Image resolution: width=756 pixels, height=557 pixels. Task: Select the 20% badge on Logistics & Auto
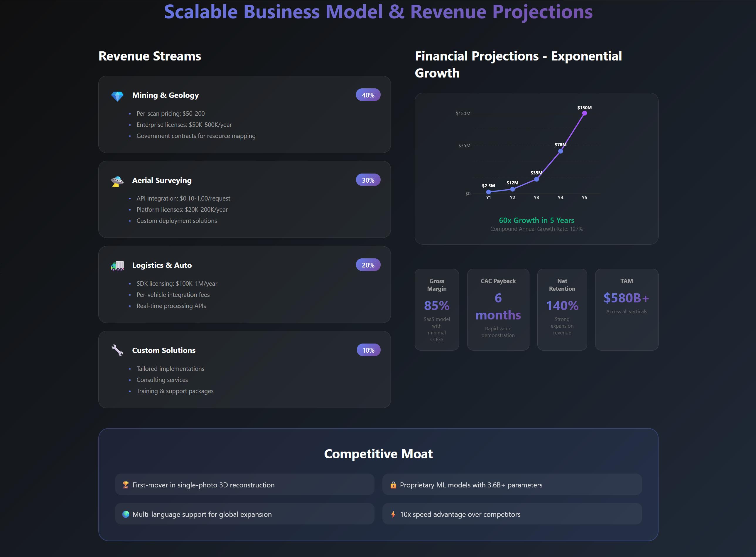click(368, 265)
